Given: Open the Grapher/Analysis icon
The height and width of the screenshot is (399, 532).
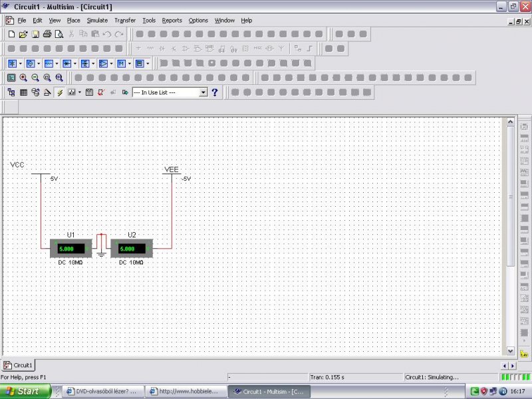Looking at the screenshot, I should (x=71, y=92).
